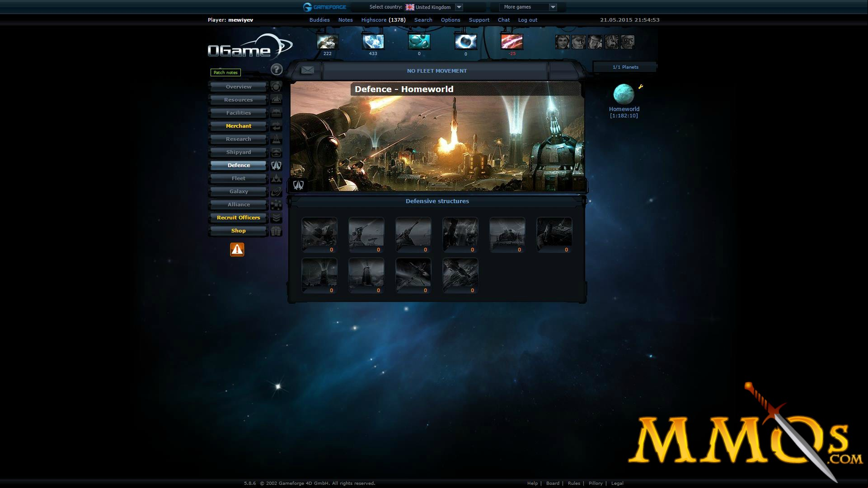Image resolution: width=868 pixels, height=488 pixels.
Task: Open the first officer portrait (Commander)
Action: (x=563, y=42)
